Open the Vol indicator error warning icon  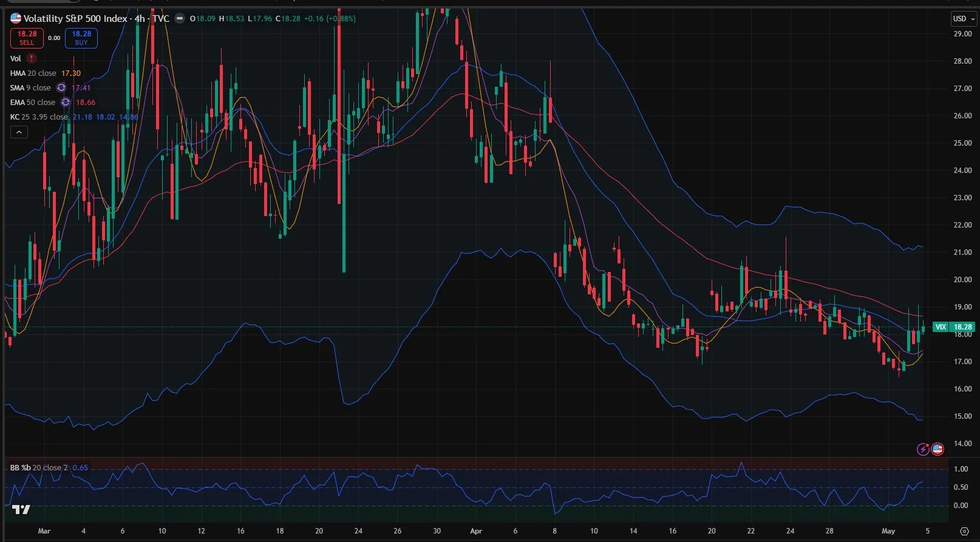click(x=32, y=58)
